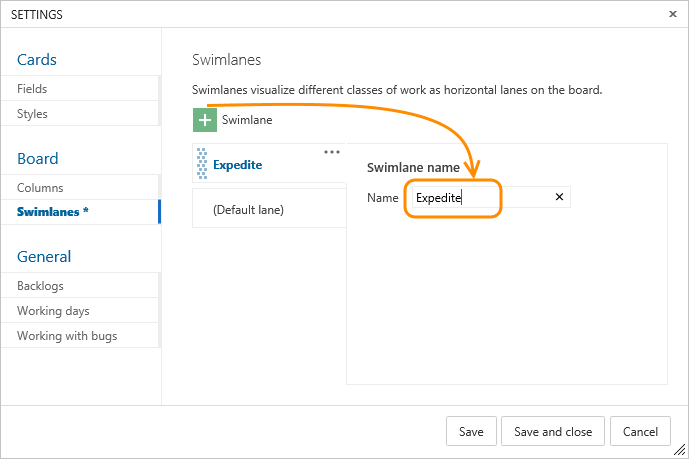689x459 pixels.
Task: Cancel the settings changes
Action: pos(640,431)
